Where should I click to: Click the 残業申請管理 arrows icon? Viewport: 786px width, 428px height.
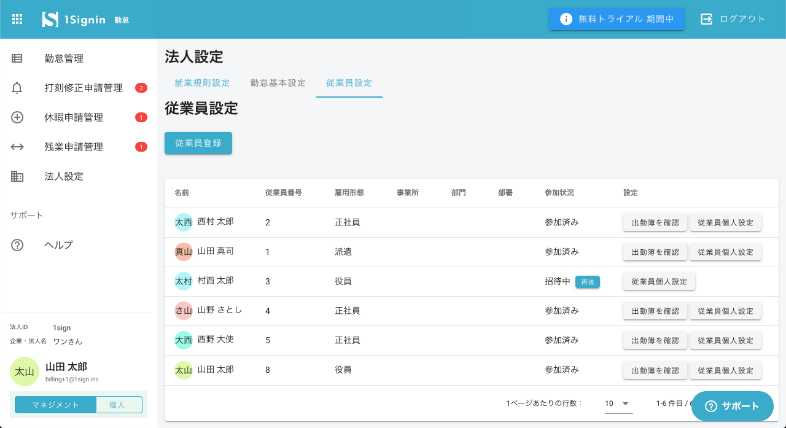pos(17,147)
